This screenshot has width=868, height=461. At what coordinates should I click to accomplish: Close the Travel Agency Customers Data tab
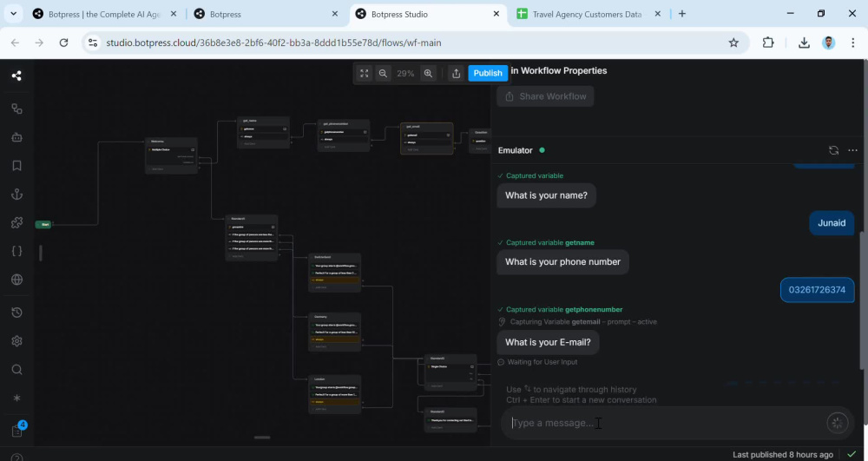pos(658,14)
